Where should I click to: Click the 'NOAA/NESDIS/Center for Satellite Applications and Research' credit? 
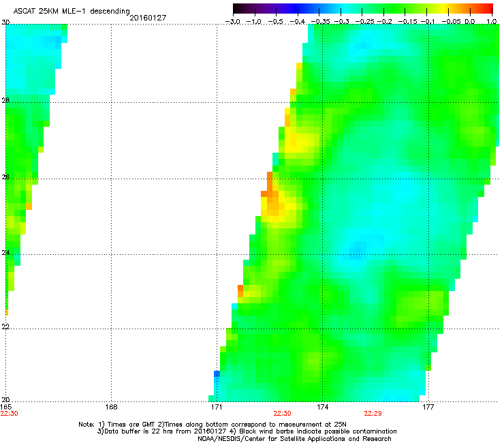coord(294,439)
